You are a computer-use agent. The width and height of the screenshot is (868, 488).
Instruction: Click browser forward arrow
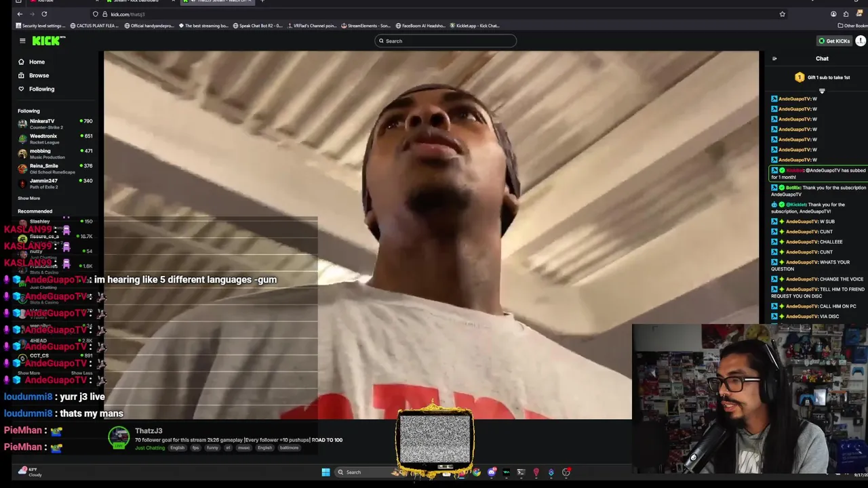(x=31, y=14)
